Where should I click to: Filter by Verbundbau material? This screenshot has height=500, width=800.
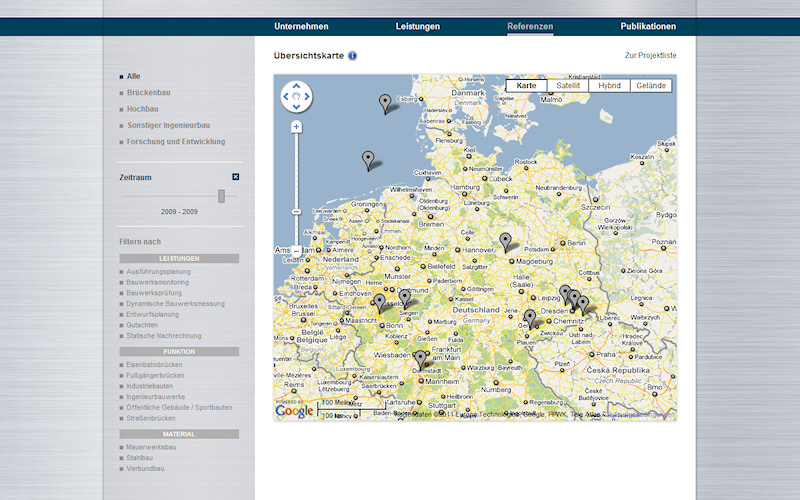[x=145, y=469]
